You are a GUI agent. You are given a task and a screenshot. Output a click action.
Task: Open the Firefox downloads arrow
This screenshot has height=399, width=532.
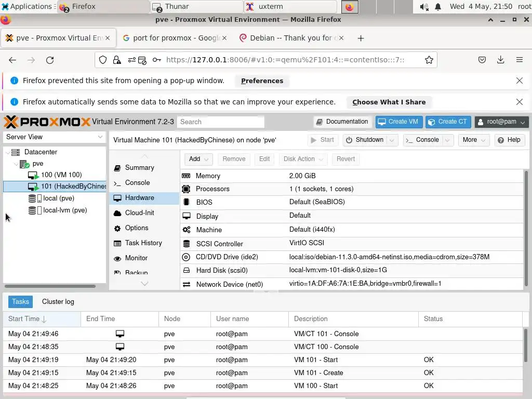(x=500, y=60)
